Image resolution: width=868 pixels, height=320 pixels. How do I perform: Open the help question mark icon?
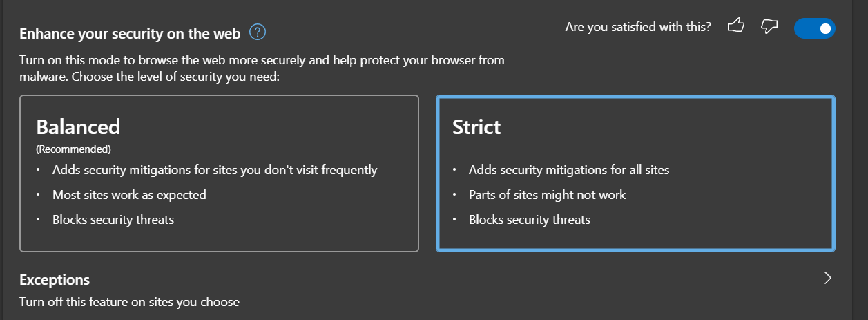[x=258, y=32]
